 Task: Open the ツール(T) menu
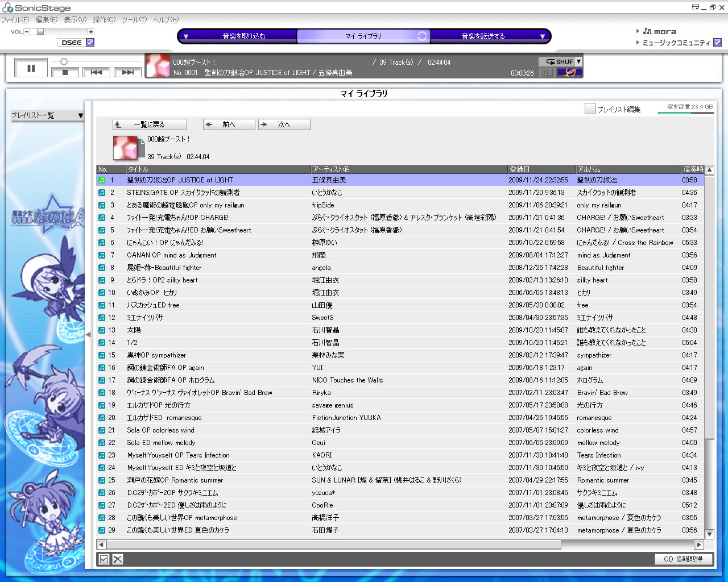[x=134, y=20]
